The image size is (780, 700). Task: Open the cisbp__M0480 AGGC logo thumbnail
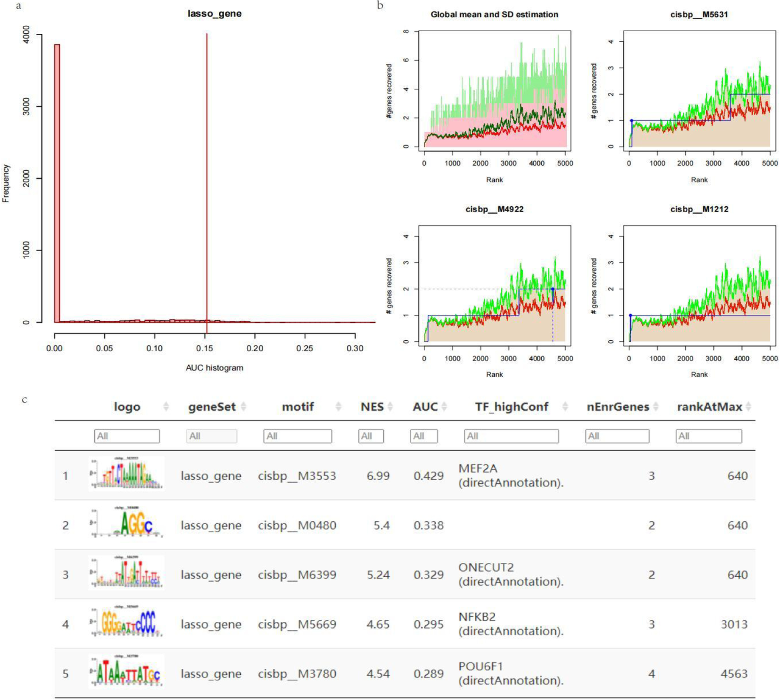point(126,523)
